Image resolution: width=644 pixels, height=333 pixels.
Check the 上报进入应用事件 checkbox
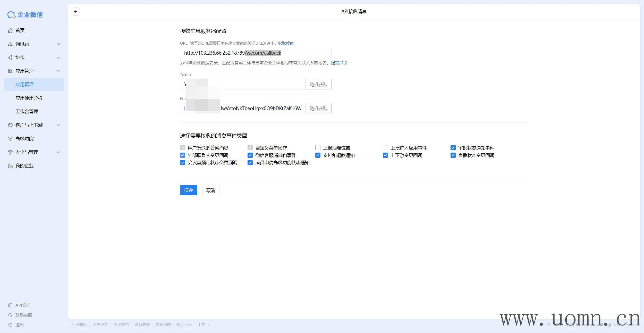click(x=385, y=148)
